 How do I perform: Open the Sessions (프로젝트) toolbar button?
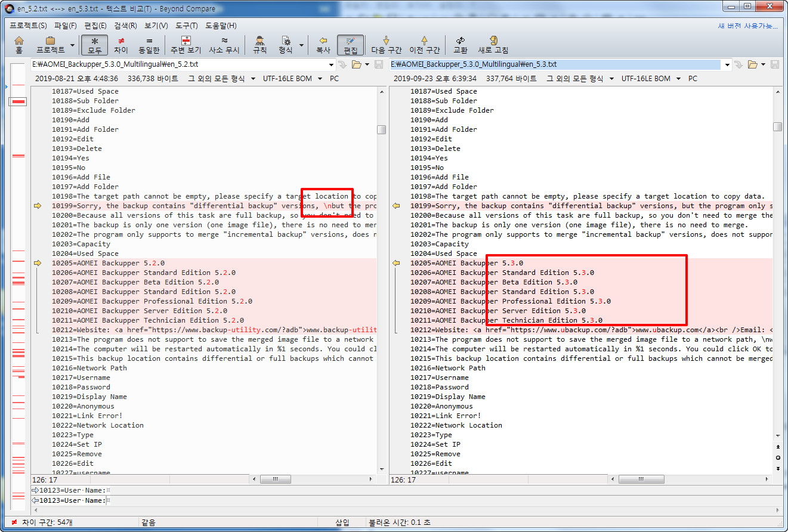click(x=51, y=45)
